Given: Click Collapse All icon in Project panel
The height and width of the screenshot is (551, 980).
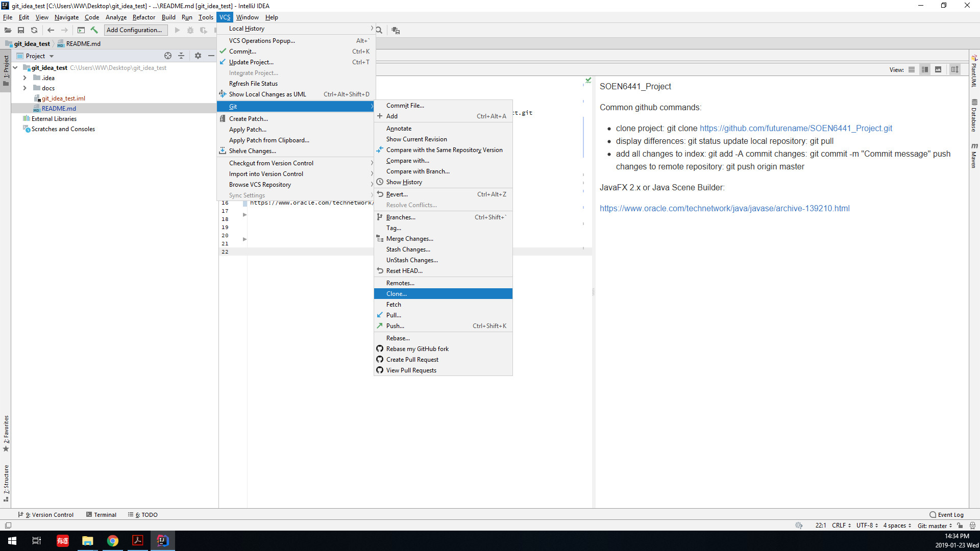Looking at the screenshot, I should (x=181, y=56).
